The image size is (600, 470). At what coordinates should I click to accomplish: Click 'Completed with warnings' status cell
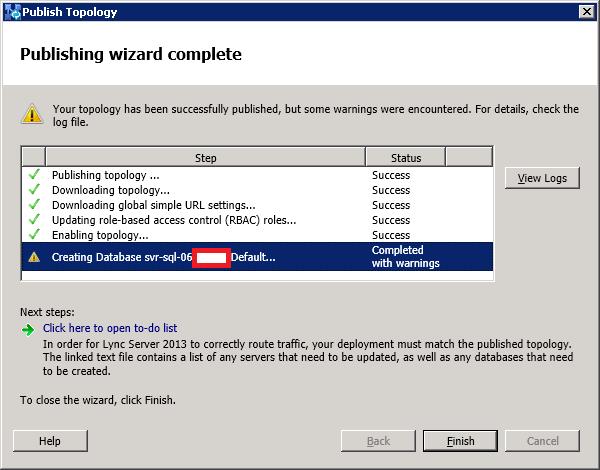point(406,256)
